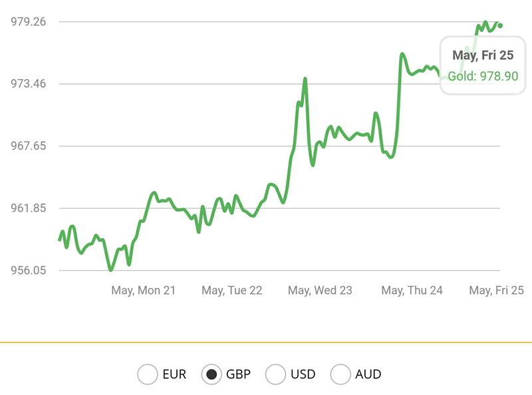Click the highlighted data point at line end

pos(500,26)
